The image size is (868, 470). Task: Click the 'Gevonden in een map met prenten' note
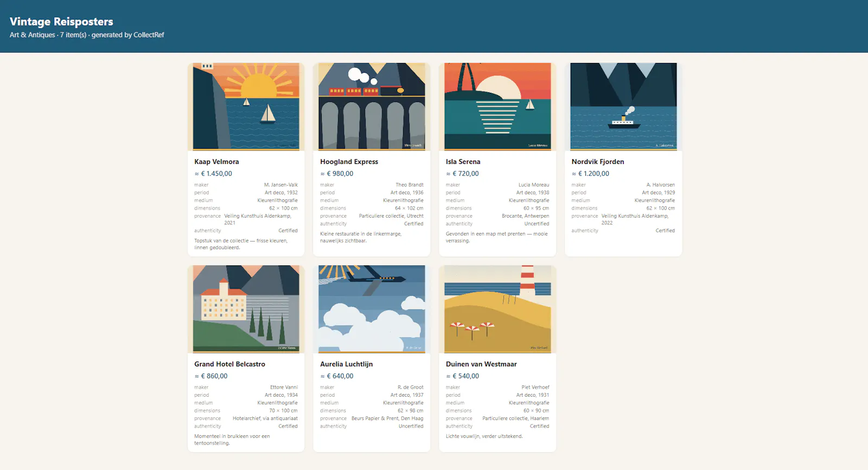[x=497, y=237]
